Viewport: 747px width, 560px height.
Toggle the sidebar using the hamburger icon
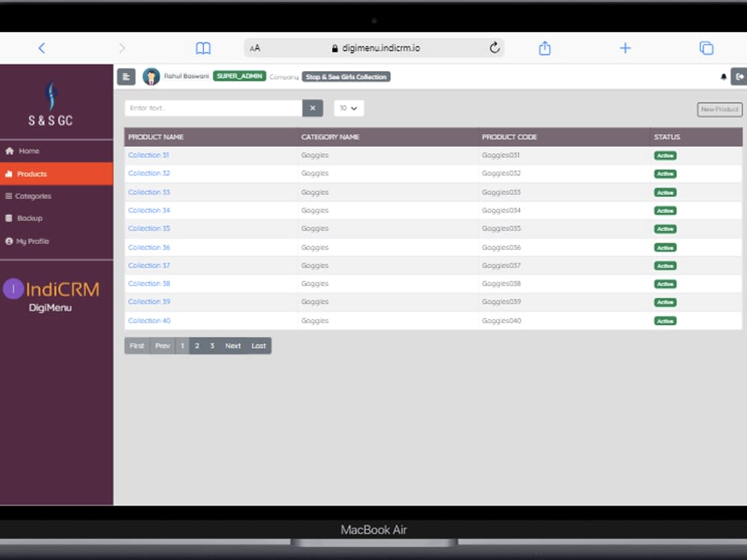125,76
